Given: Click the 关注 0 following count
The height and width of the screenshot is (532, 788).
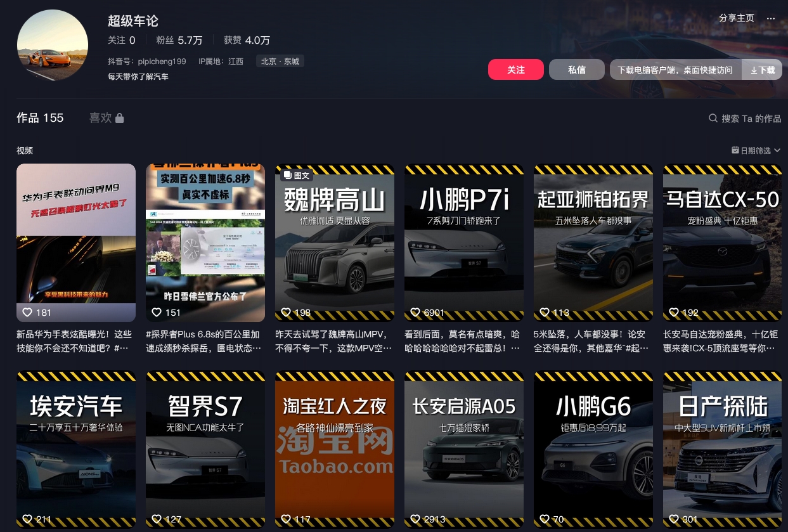Looking at the screenshot, I should (122, 40).
